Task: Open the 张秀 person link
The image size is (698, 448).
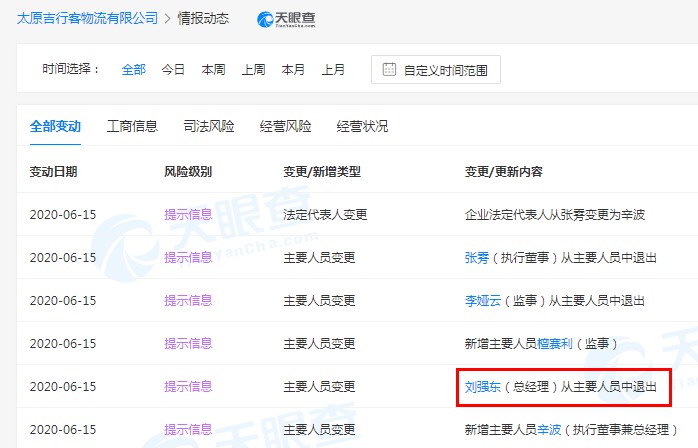Action: (477, 257)
